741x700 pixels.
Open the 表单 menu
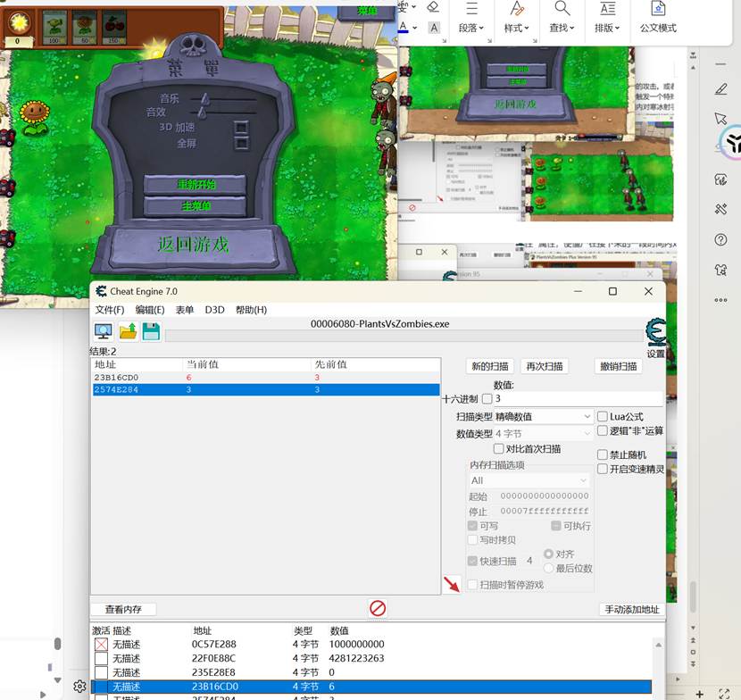coord(185,310)
